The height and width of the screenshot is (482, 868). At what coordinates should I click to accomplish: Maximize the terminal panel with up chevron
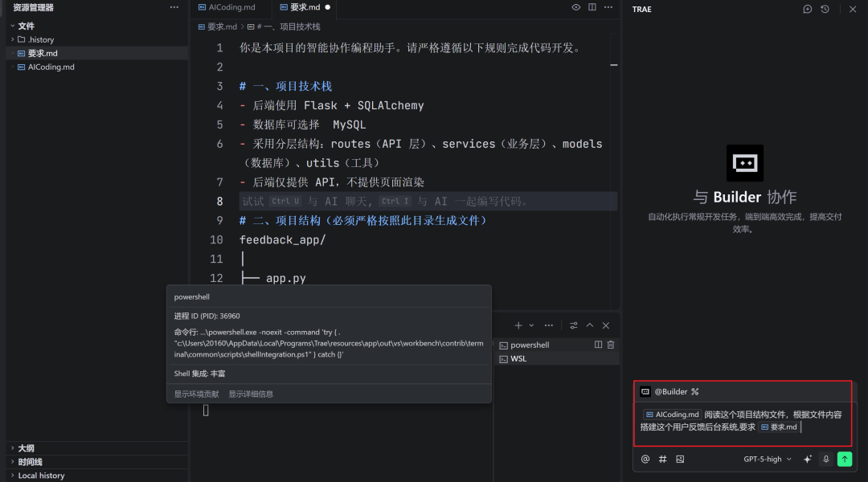pyautogui.click(x=590, y=325)
